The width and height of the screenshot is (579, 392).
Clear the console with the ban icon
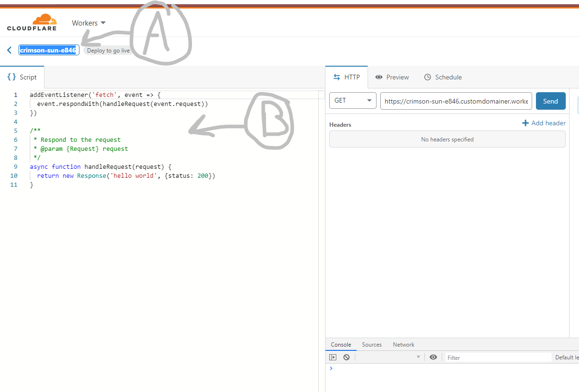[x=346, y=357]
